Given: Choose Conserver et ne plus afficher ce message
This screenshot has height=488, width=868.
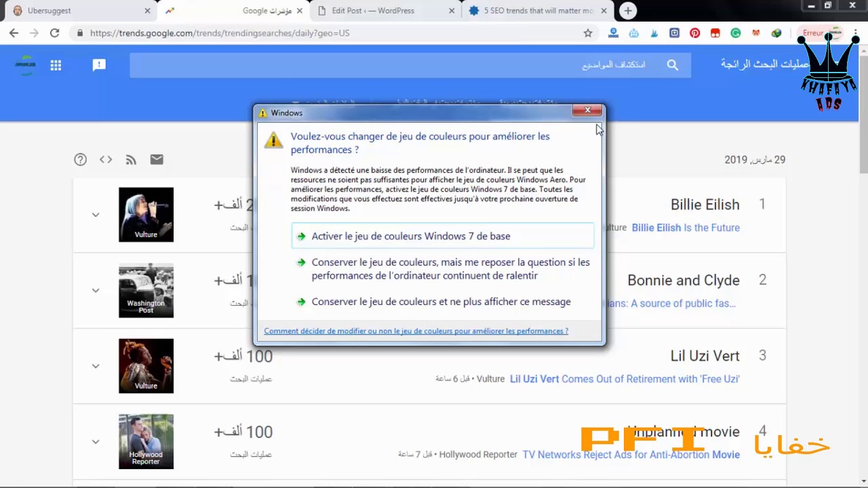Looking at the screenshot, I should pos(443,302).
